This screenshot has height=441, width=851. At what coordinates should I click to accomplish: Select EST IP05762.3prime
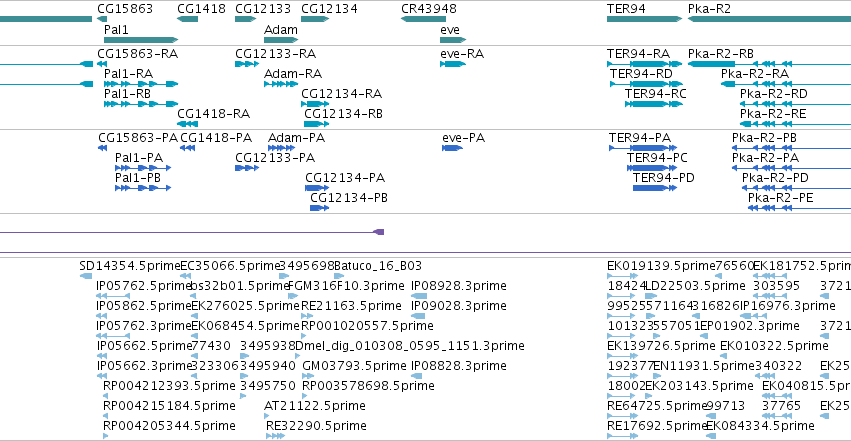(x=144, y=326)
